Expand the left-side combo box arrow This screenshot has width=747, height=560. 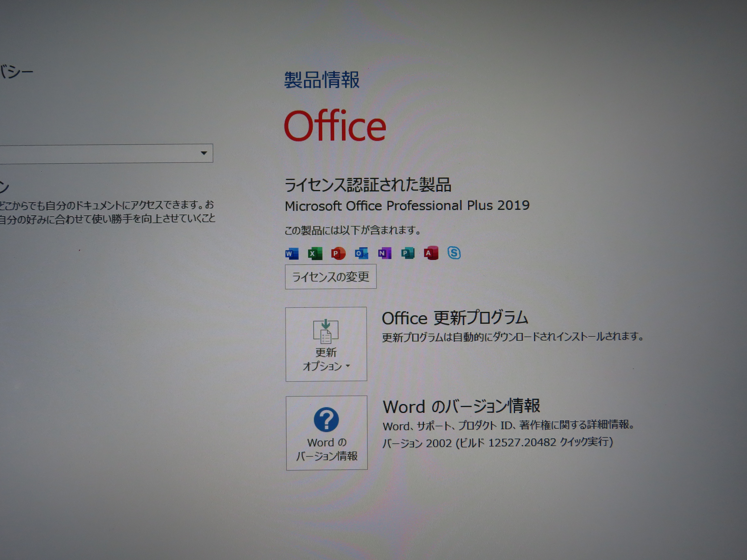204,153
